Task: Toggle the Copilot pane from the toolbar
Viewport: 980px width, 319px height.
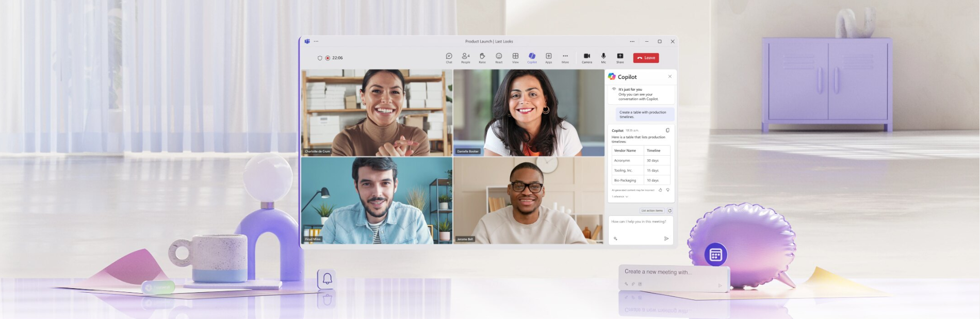Action: pyautogui.click(x=532, y=58)
